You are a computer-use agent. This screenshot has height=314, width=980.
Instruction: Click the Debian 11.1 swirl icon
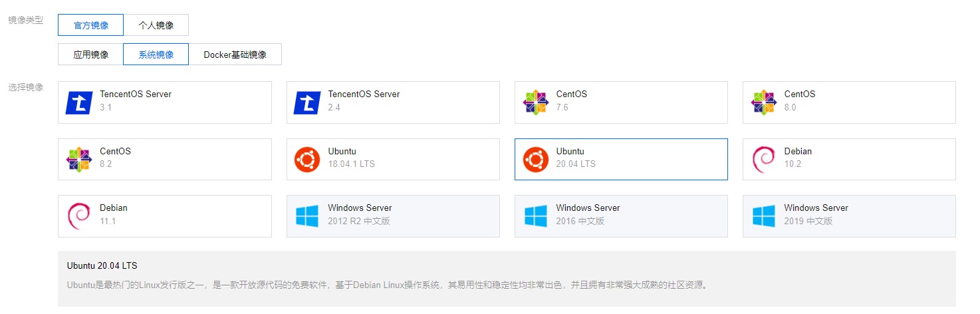(79, 216)
